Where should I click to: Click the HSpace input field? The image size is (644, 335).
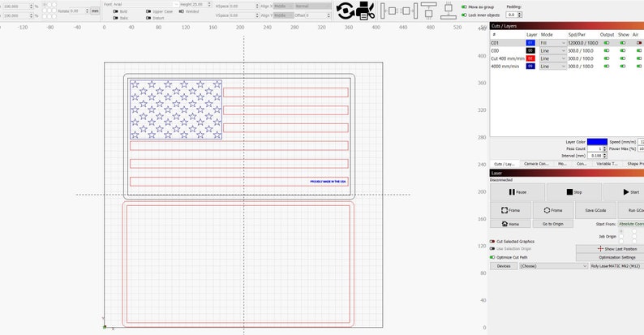[x=243, y=6]
